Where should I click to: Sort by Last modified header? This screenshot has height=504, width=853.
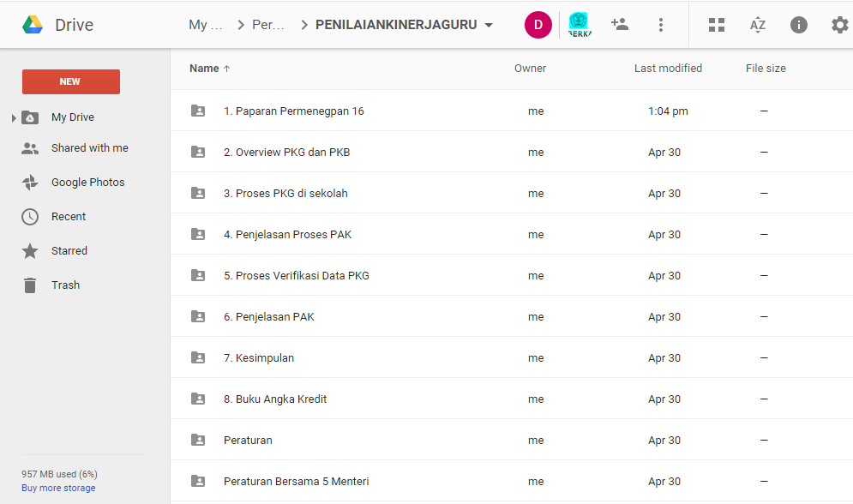pos(668,69)
